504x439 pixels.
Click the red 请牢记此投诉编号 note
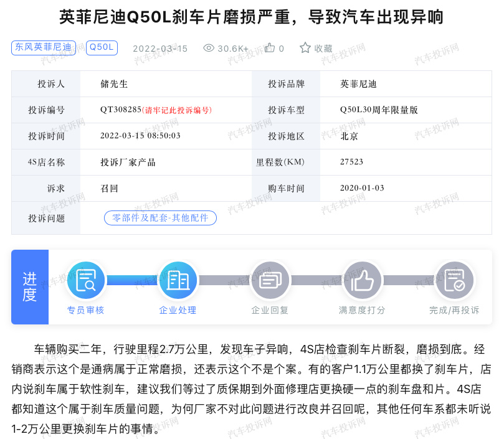[x=177, y=110]
